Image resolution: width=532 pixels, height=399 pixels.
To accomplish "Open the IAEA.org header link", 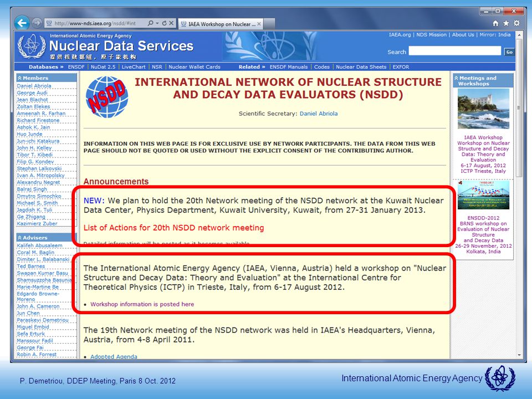I will (x=400, y=34).
